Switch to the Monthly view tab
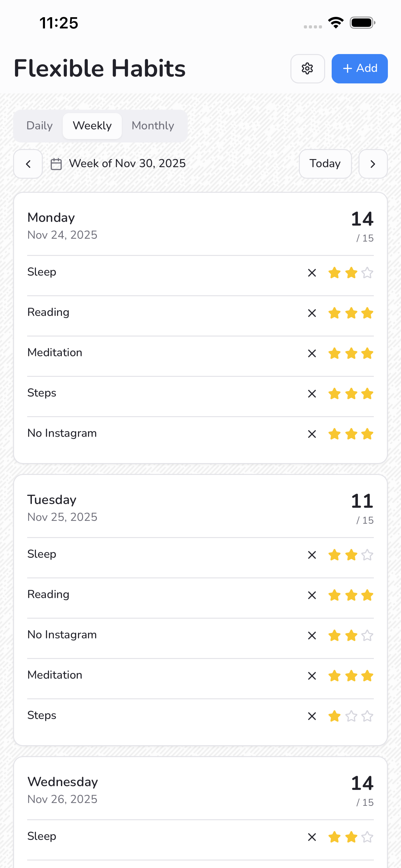 [x=152, y=126]
